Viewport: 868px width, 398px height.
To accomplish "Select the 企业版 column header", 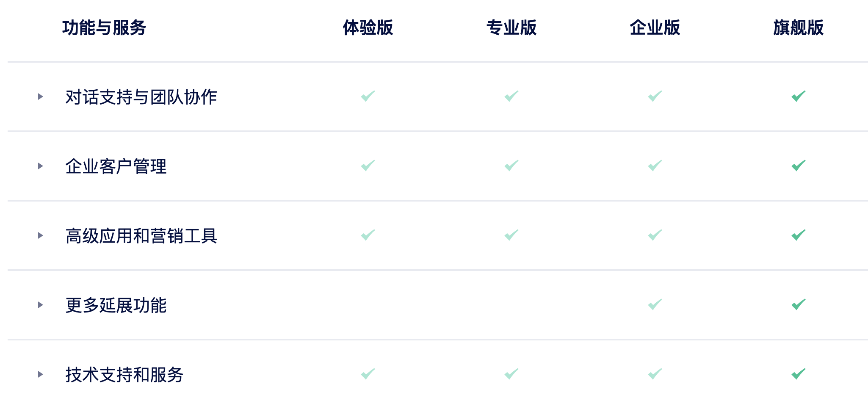I will [x=655, y=28].
